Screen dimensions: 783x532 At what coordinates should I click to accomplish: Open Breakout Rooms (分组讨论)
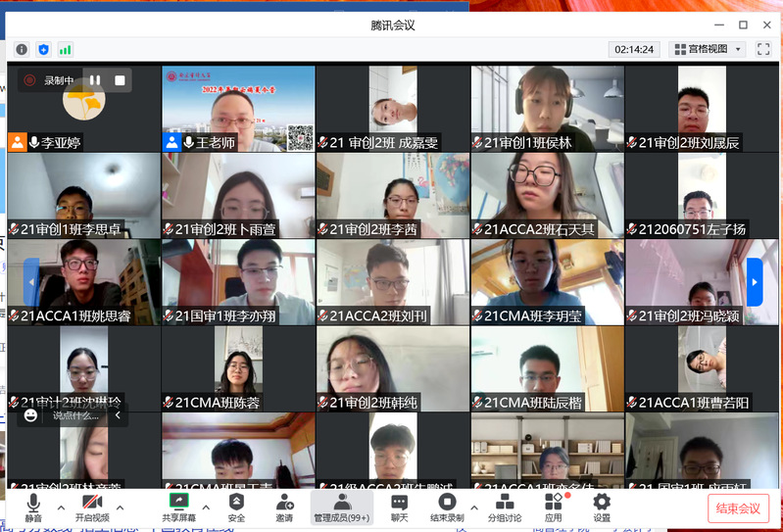click(x=505, y=508)
